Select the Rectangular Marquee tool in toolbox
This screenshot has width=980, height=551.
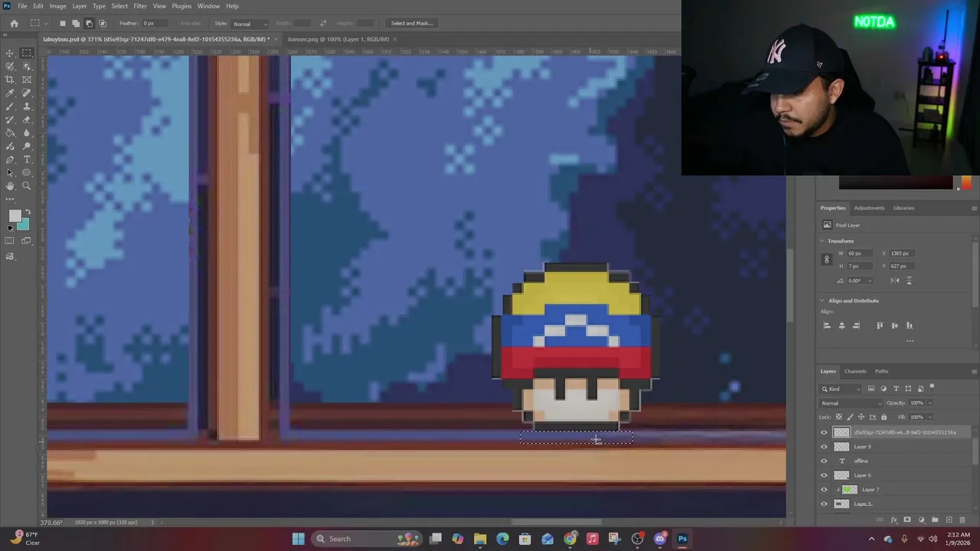point(27,53)
